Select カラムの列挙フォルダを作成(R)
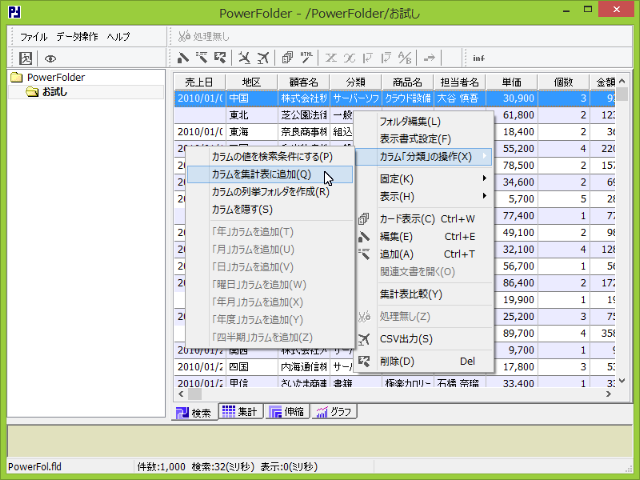 click(270, 192)
